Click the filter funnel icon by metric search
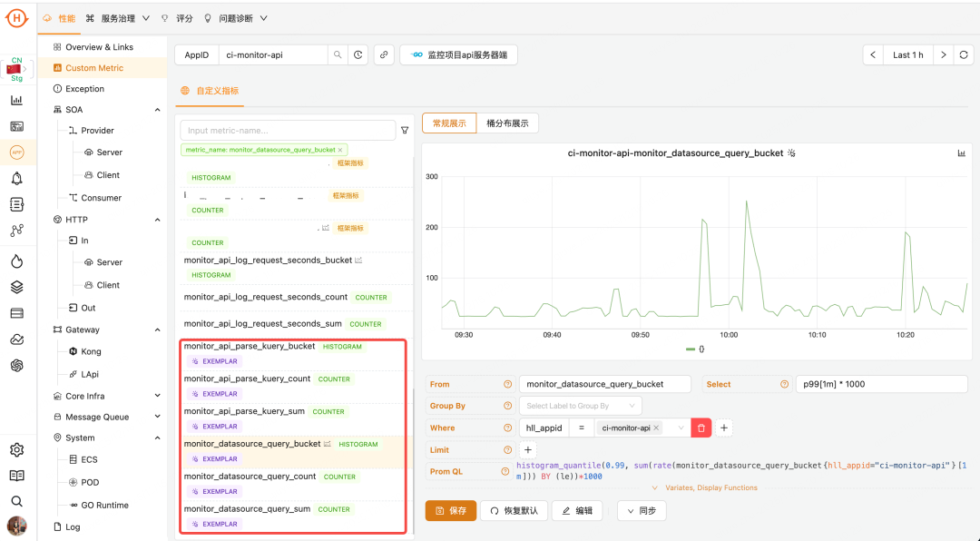The height and width of the screenshot is (541, 980). pyautogui.click(x=405, y=130)
